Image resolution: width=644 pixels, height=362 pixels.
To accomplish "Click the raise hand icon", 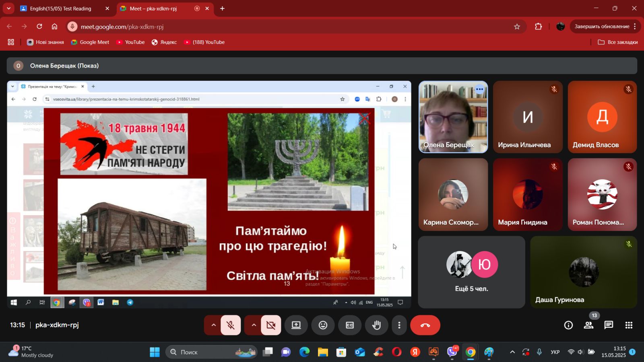I will [x=376, y=325].
